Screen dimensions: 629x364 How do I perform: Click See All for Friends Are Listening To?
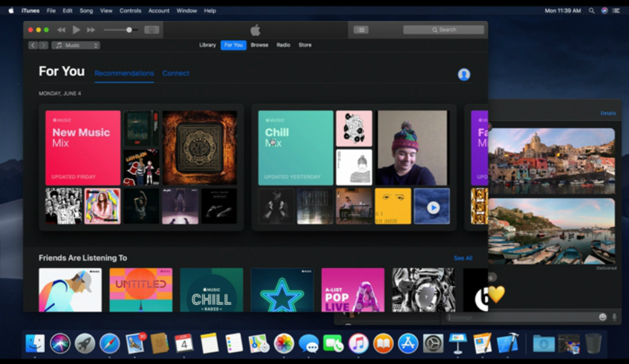pos(463,258)
